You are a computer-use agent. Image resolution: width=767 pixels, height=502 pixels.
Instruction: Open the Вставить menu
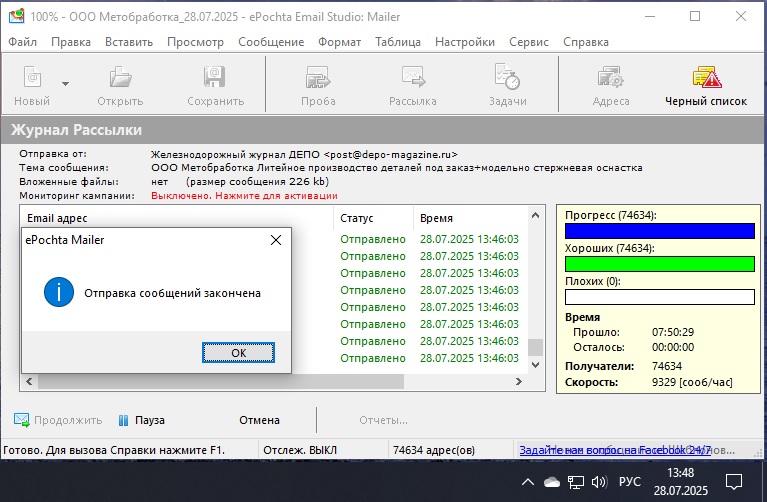129,42
